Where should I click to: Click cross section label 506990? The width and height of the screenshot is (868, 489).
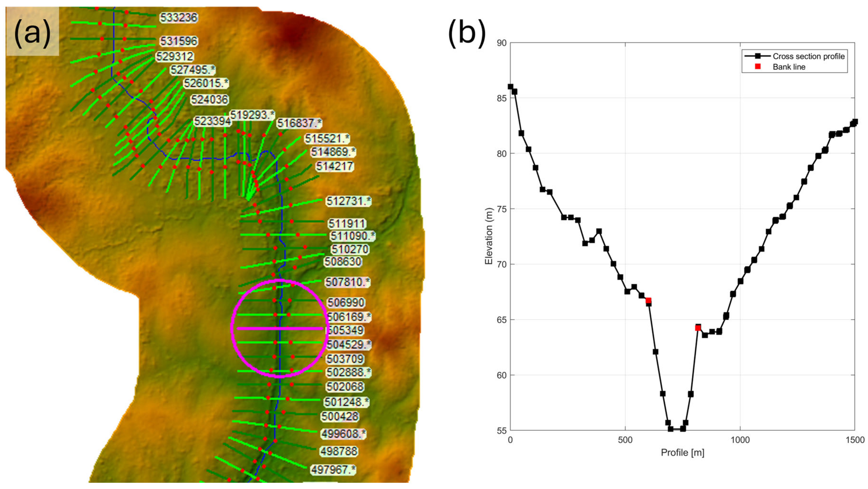(346, 303)
